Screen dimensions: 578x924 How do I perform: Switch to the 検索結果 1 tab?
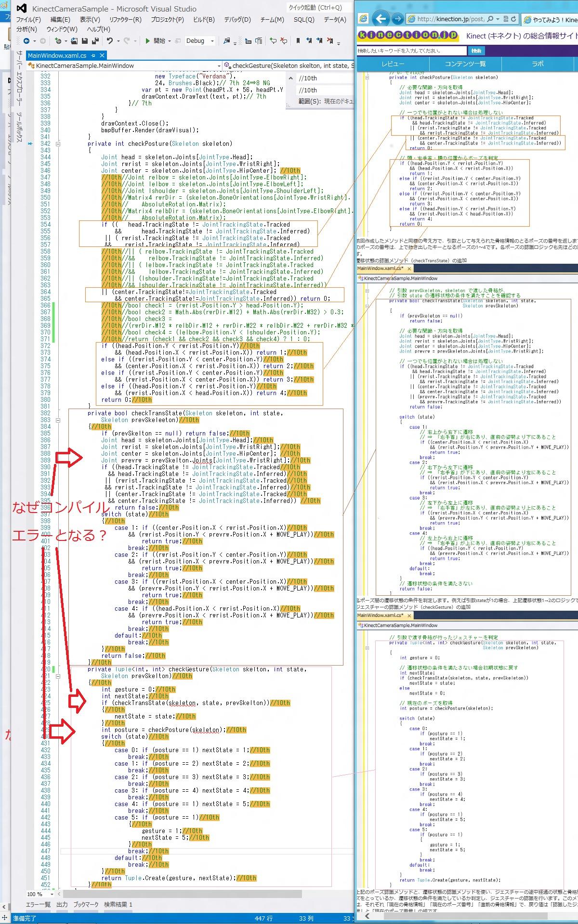click(x=118, y=905)
